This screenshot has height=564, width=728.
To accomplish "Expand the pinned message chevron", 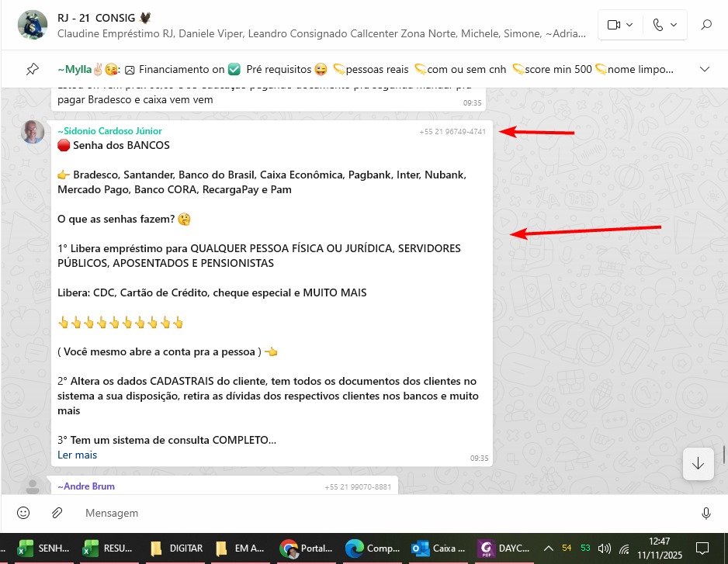I will coord(705,69).
